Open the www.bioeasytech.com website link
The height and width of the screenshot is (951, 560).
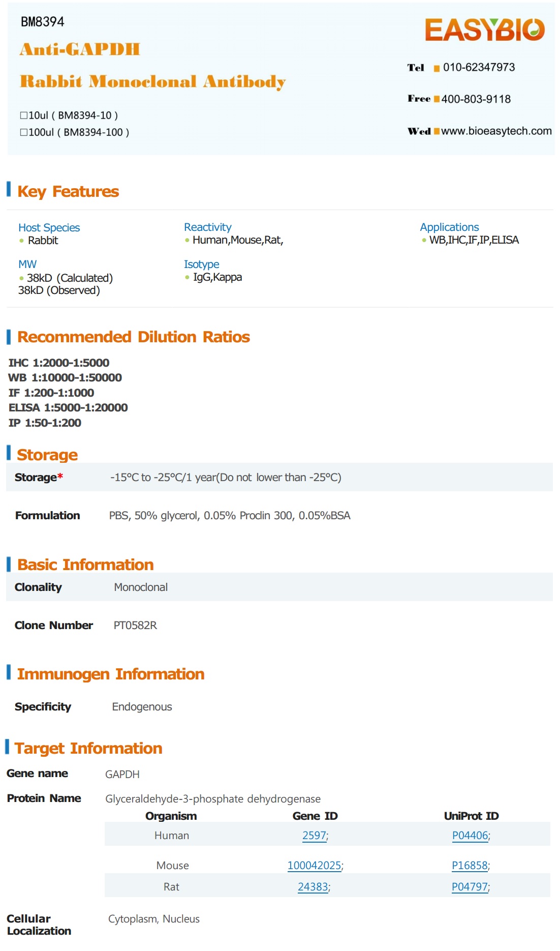[496, 131]
